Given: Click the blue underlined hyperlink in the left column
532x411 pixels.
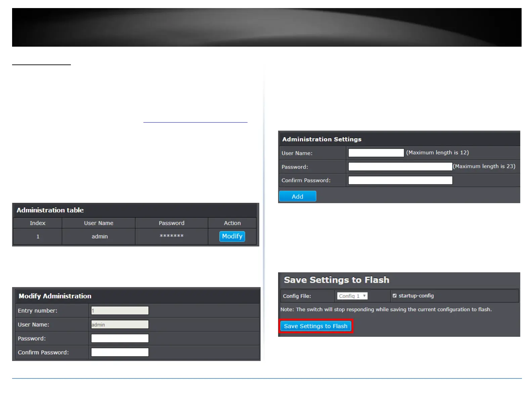Looking at the screenshot, I should point(195,120).
